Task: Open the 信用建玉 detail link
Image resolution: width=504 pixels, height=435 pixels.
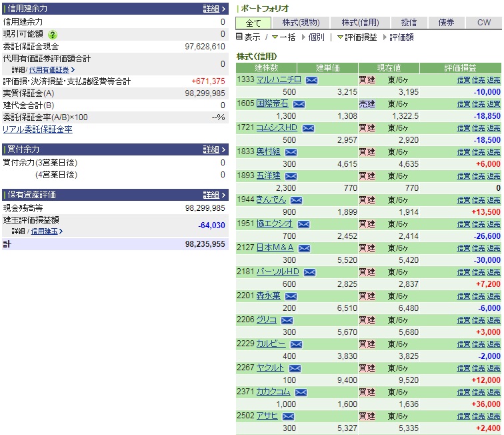Action: (x=45, y=232)
